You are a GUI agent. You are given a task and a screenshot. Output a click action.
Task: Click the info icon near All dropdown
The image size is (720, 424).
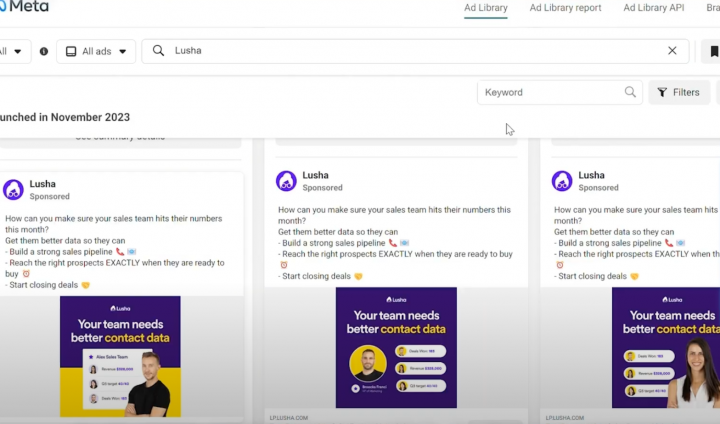43,51
